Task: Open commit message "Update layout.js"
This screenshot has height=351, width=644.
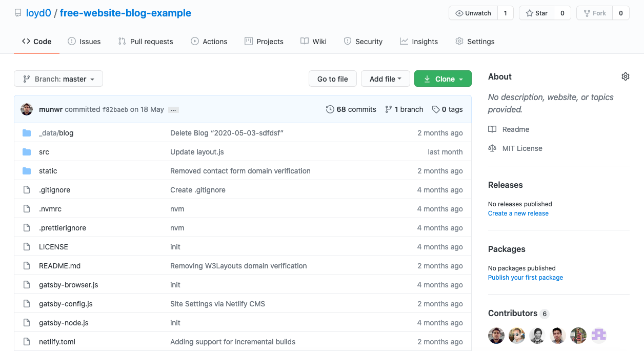Action: coord(197,152)
